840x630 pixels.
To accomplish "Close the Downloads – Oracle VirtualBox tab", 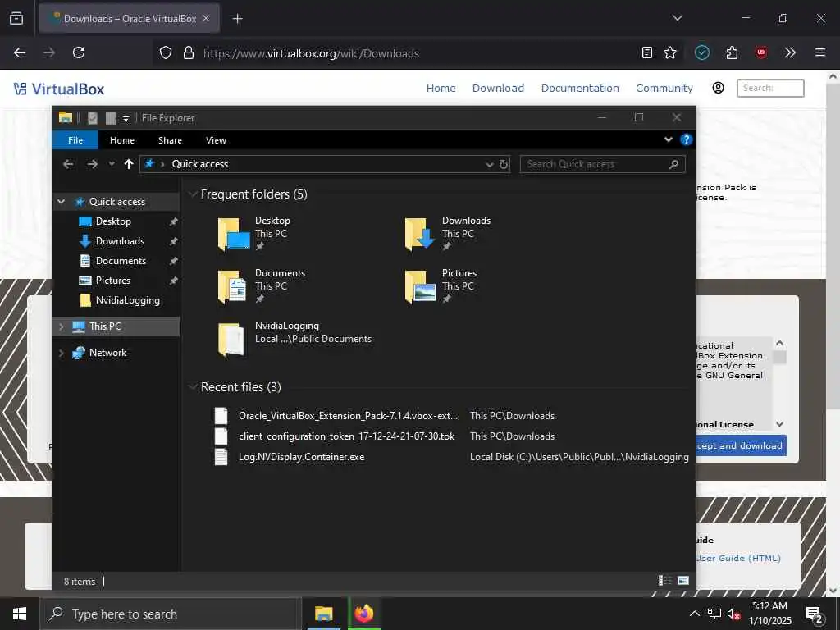I will (206, 18).
